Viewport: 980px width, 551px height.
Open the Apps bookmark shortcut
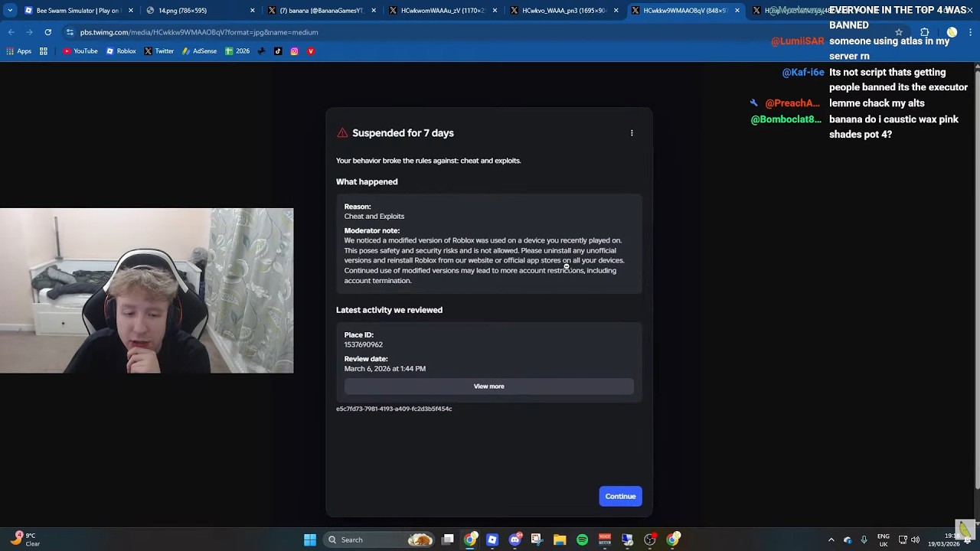point(19,51)
